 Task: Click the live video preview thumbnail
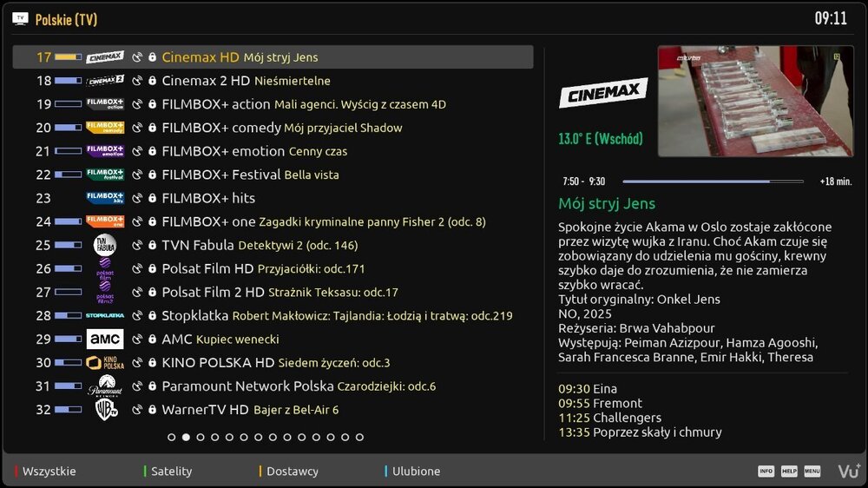point(756,102)
